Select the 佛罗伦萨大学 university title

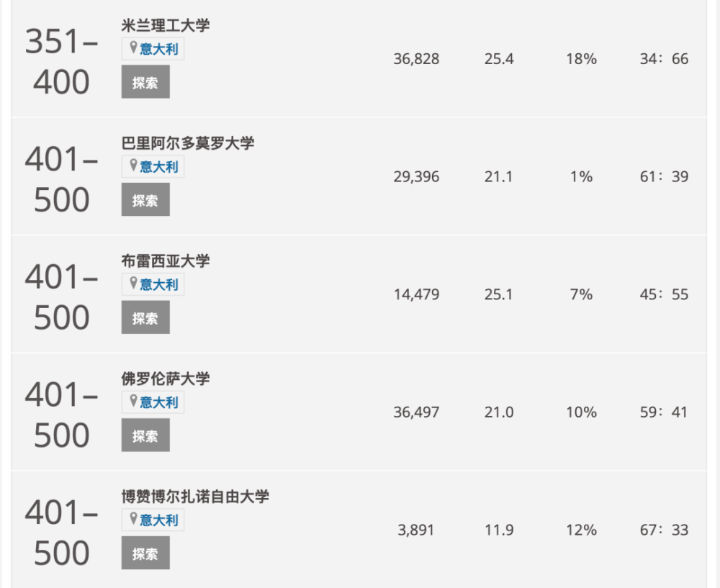point(166,379)
